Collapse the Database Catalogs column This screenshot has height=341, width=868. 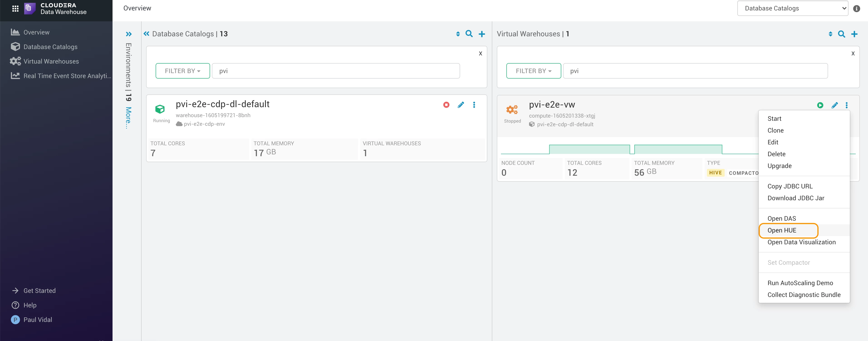click(146, 33)
